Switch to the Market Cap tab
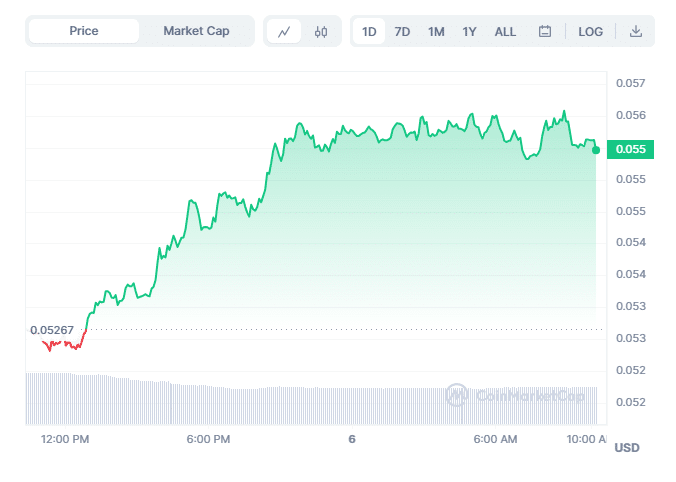The image size is (676, 482). 196,31
